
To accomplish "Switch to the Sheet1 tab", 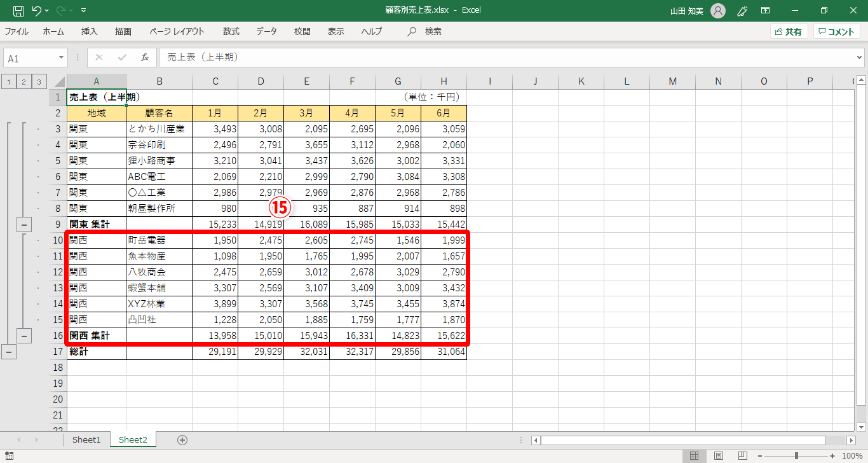I will coord(86,439).
